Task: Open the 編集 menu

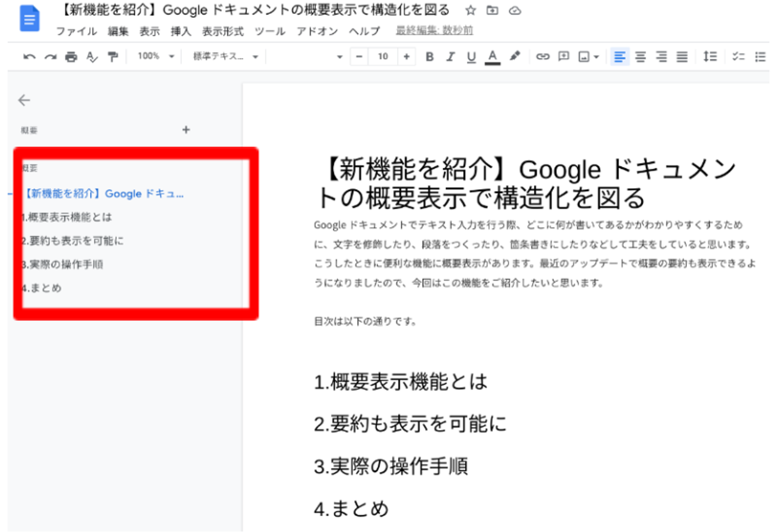Action: point(118,32)
